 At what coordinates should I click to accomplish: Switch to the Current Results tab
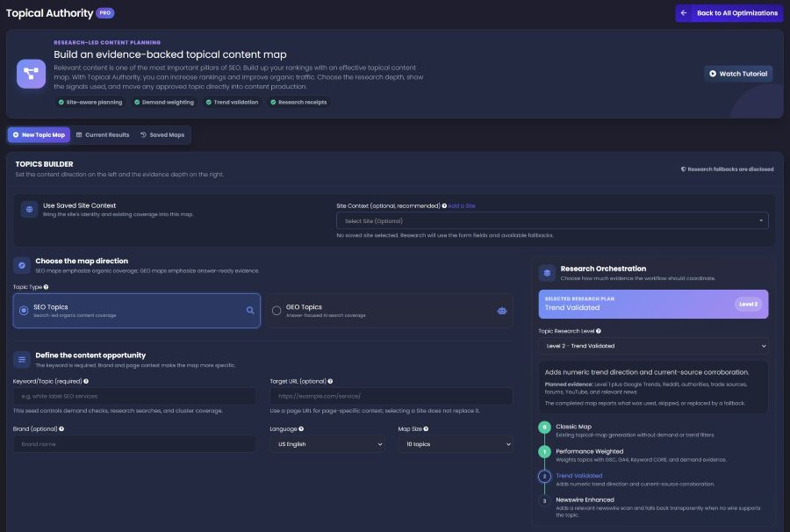(x=103, y=135)
